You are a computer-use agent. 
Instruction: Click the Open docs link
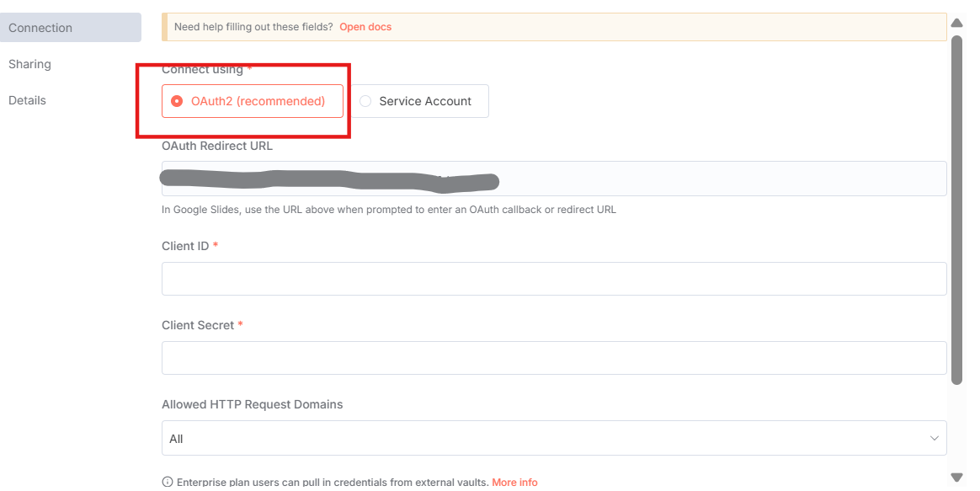(365, 27)
